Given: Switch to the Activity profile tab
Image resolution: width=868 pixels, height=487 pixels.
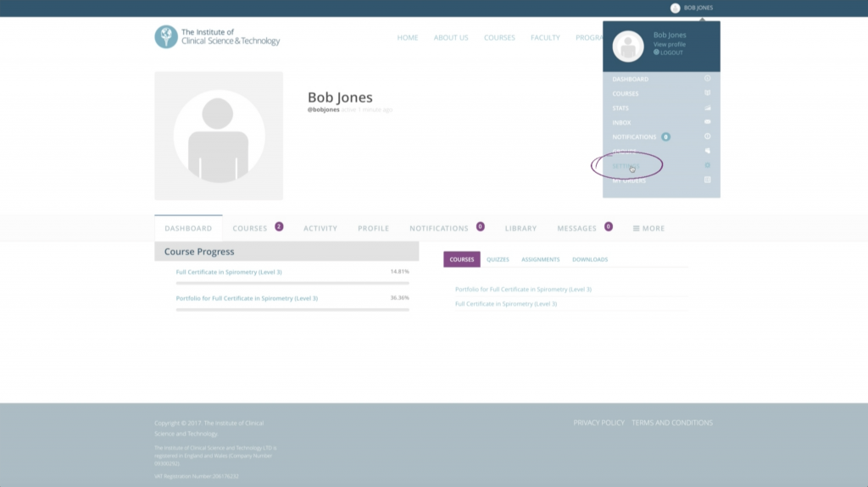Looking at the screenshot, I should pyautogui.click(x=320, y=229).
